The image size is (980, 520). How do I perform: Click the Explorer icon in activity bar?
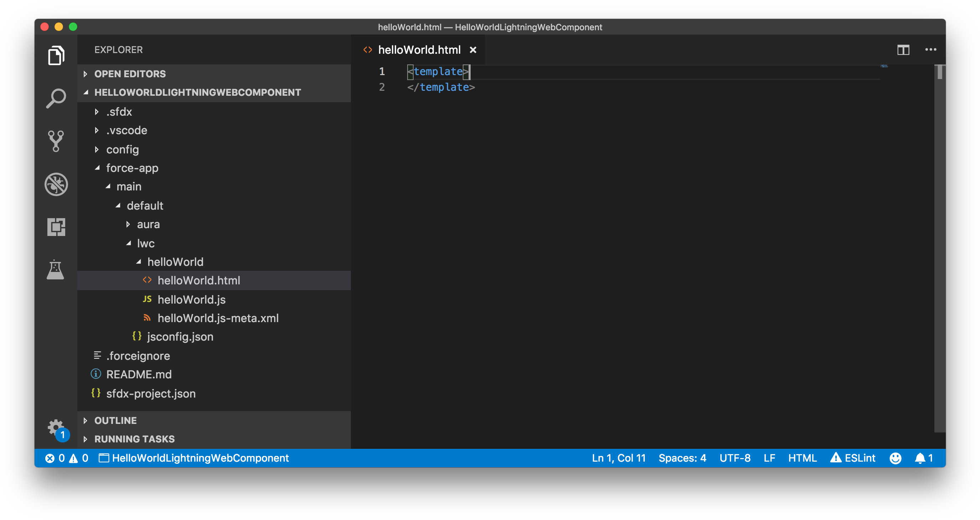[56, 55]
